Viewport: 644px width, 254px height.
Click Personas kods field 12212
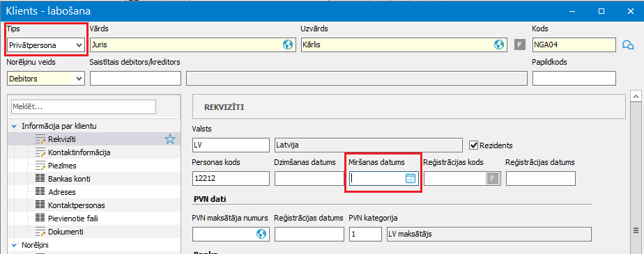(231, 179)
